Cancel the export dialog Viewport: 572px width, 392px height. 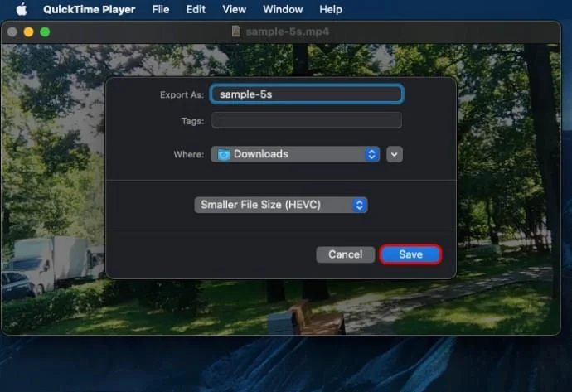tap(345, 254)
